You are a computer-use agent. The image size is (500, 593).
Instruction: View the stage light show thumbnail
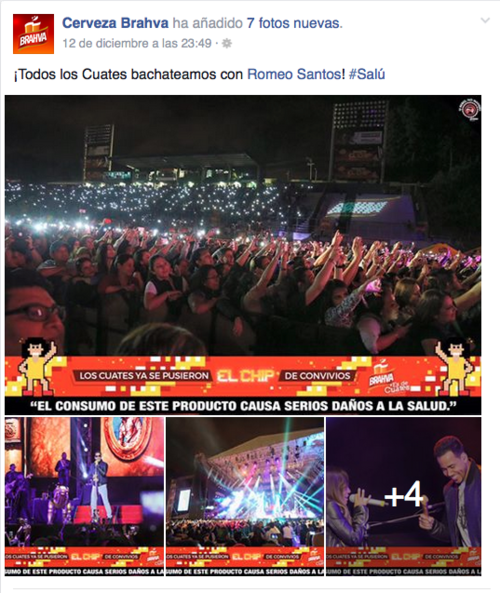(x=245, y=497)
